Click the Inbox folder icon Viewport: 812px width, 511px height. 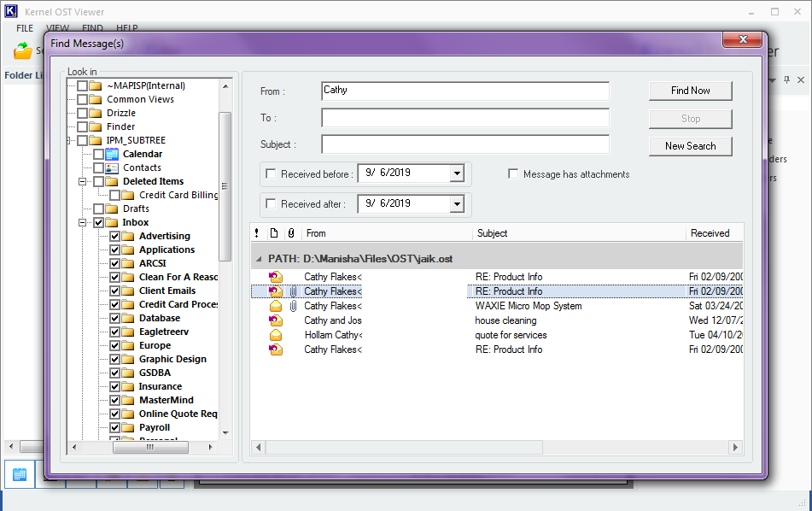tap(112, 222)
